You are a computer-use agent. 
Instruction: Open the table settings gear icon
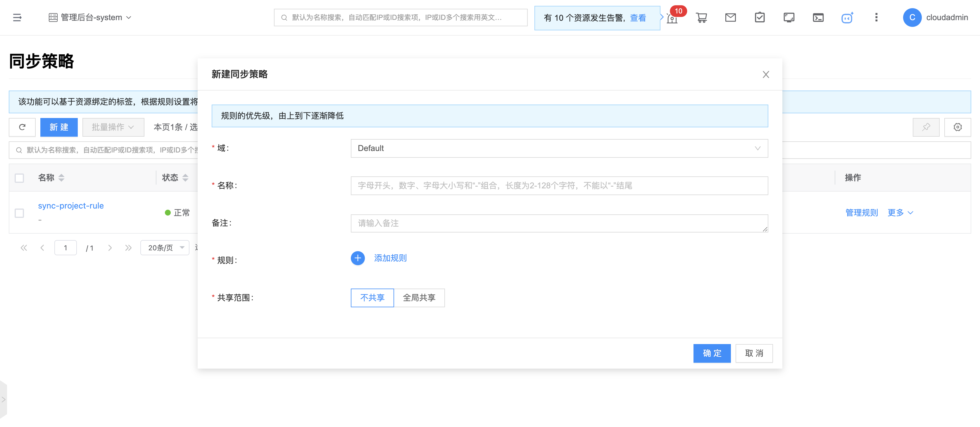tap(957, 127)
